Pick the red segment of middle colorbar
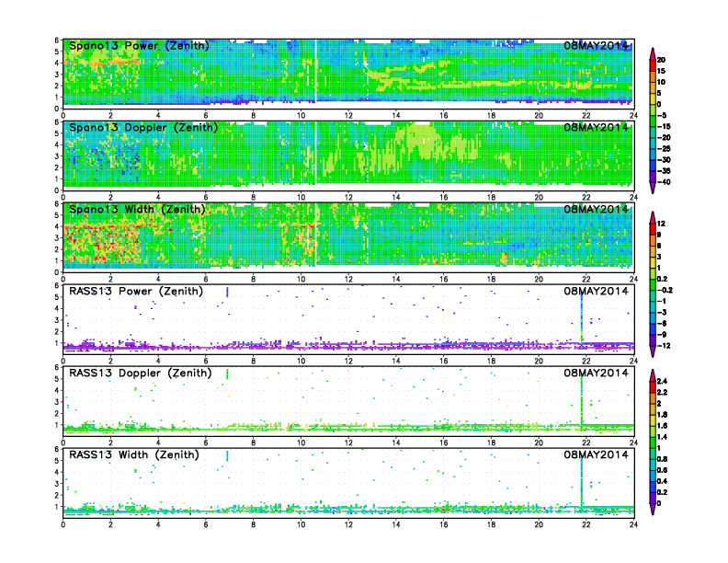This screenshot has height=563, width=728. (653, 229)
